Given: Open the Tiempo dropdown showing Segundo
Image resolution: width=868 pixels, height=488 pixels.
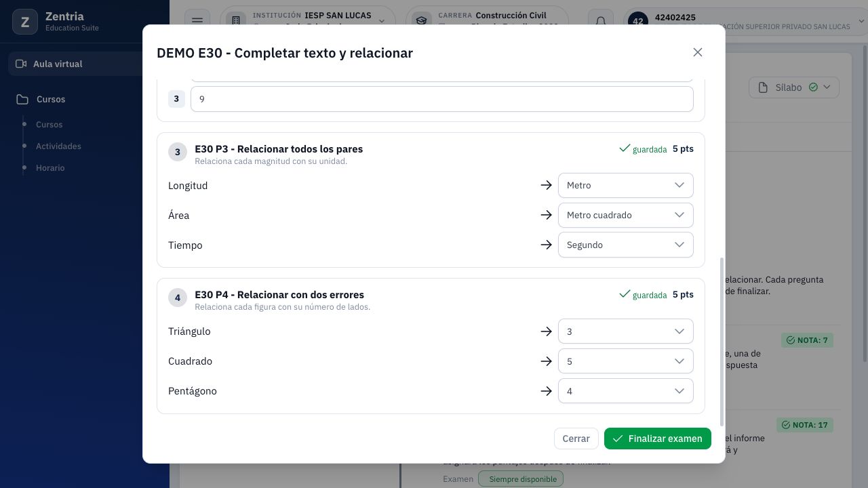Looking at the screenshot, I should pyautogui.click(x=625, y=245).
